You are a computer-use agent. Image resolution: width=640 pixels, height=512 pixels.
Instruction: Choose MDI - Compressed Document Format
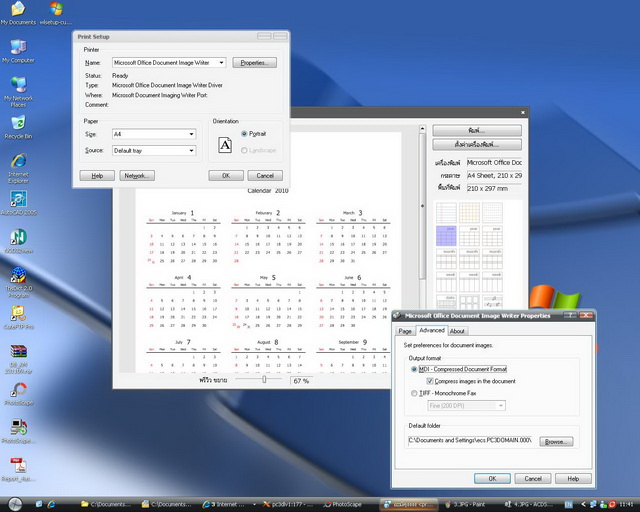coord(459,369)
